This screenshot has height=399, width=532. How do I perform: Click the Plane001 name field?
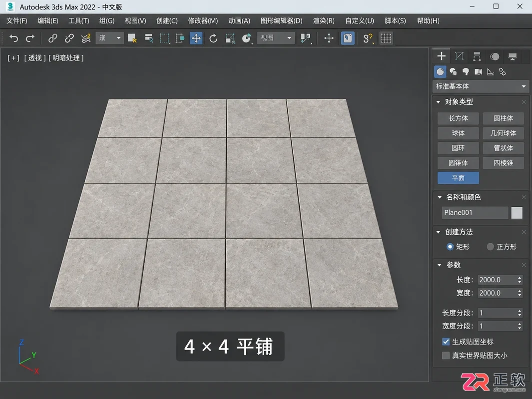475,213
